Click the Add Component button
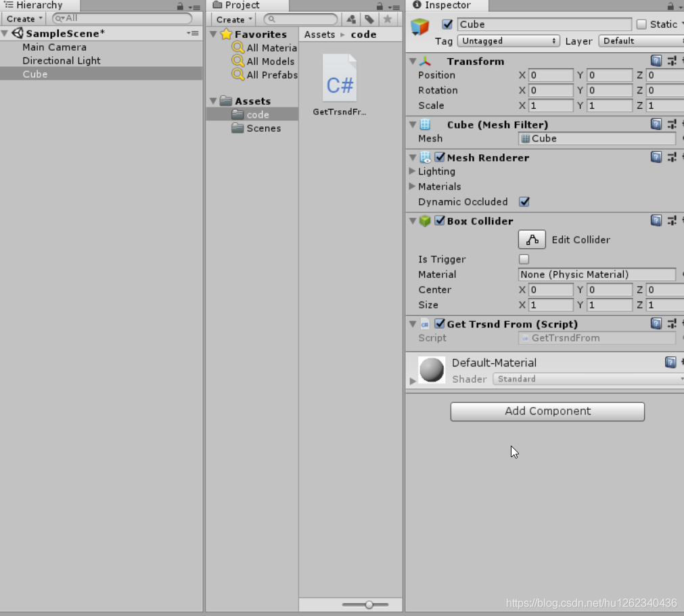The image size is (684, 616). tap(547, 412)
